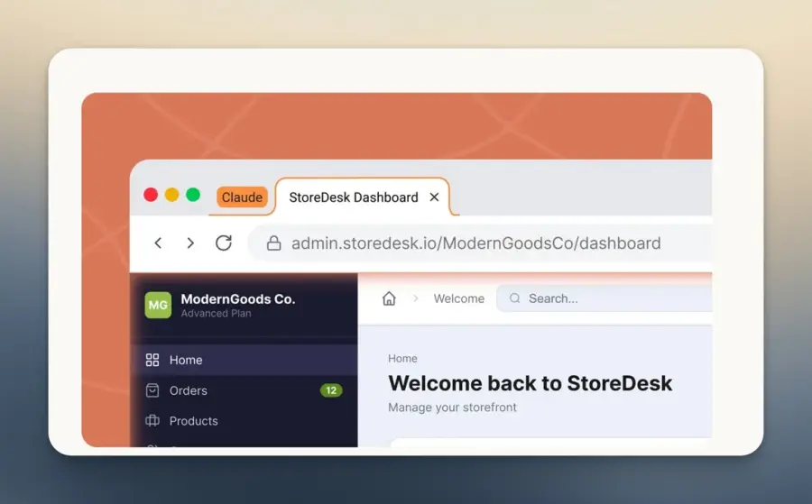812x504 pixels.
Task: Close the StoreDesk Dashboard tab
Action: tap(435, 197)
